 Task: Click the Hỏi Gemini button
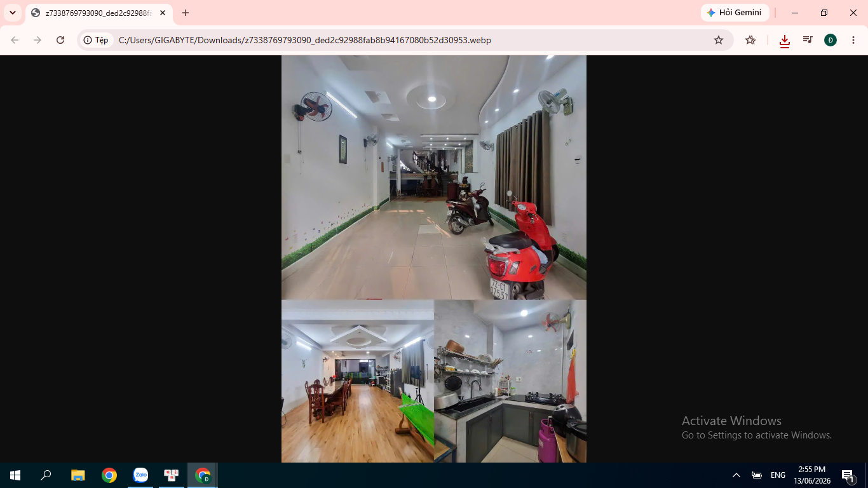point(735,13)
